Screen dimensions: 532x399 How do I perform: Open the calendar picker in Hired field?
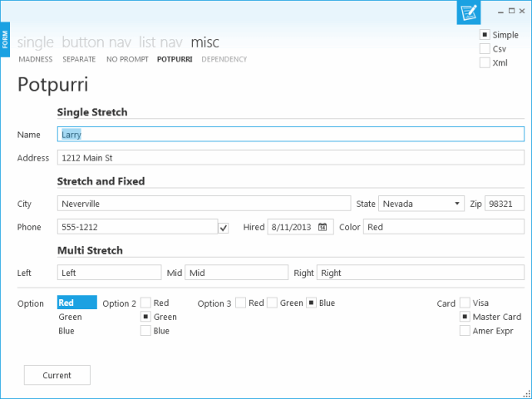[x=323, y=227]
